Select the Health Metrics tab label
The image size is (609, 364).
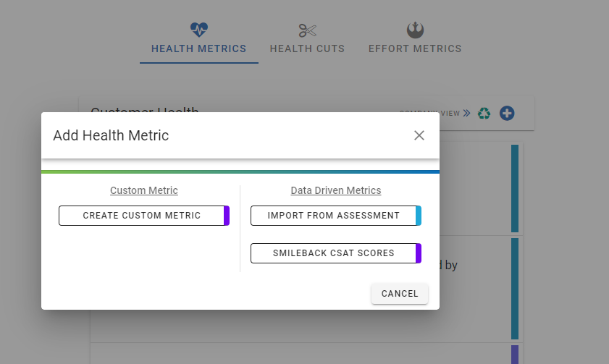199,48
